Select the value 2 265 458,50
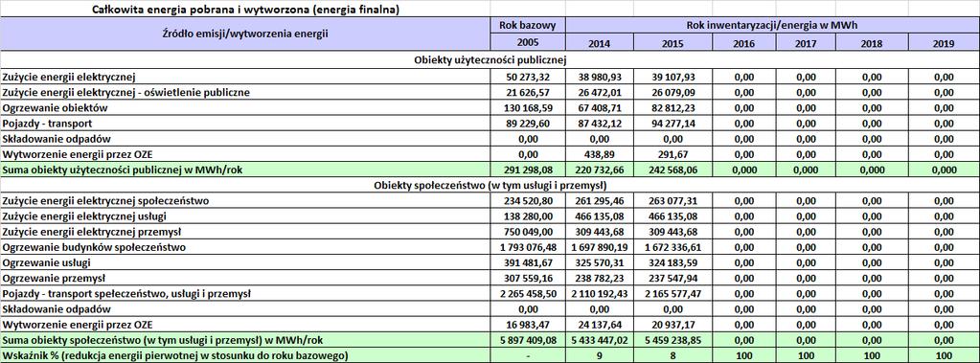 pos(528,293)
